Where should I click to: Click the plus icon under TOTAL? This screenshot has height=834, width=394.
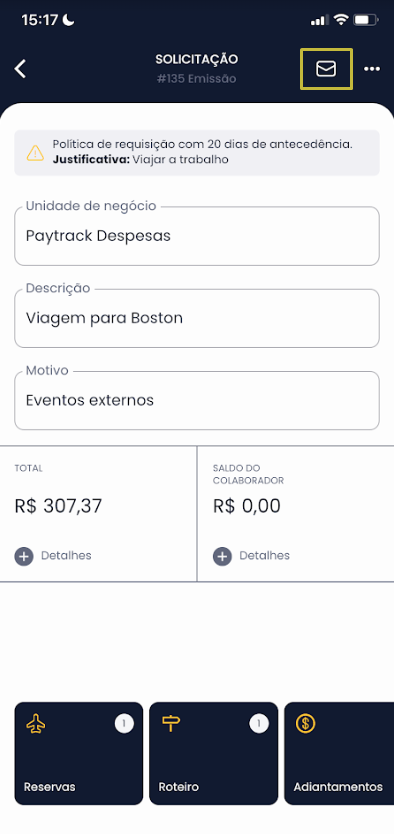click(x=24, y=556)
